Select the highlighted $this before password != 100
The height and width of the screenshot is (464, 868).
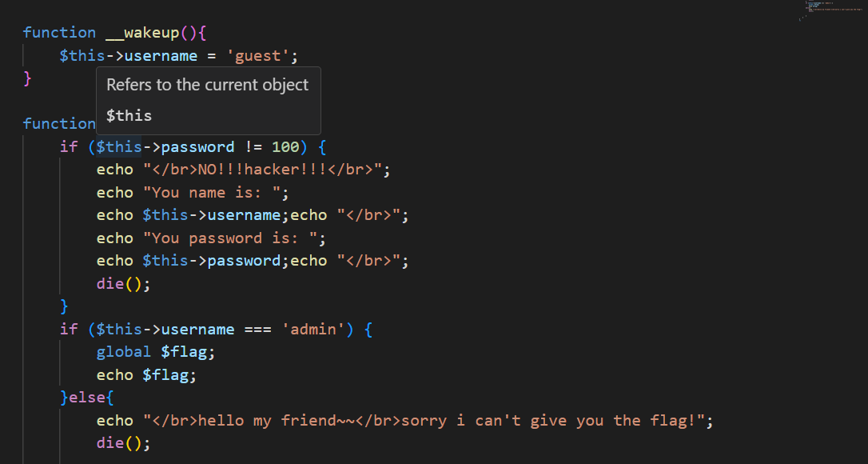[119, 147]
